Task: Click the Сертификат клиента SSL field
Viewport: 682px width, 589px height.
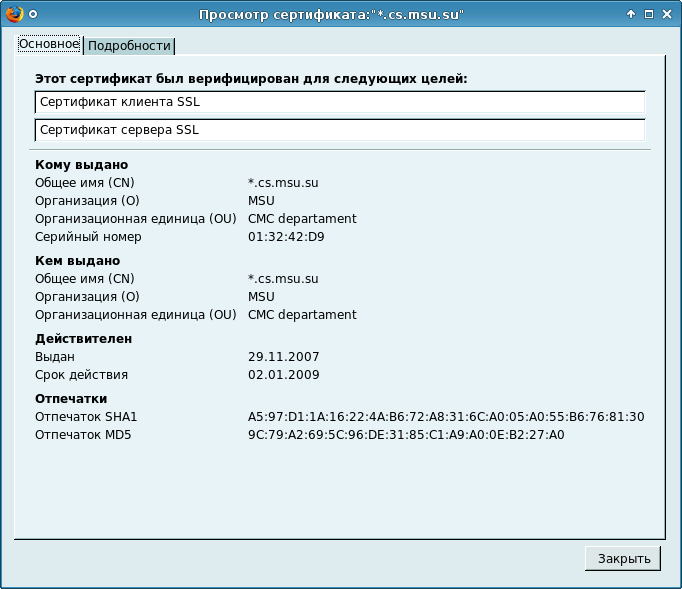Action: pyautogui.click(x=339, y=102)
